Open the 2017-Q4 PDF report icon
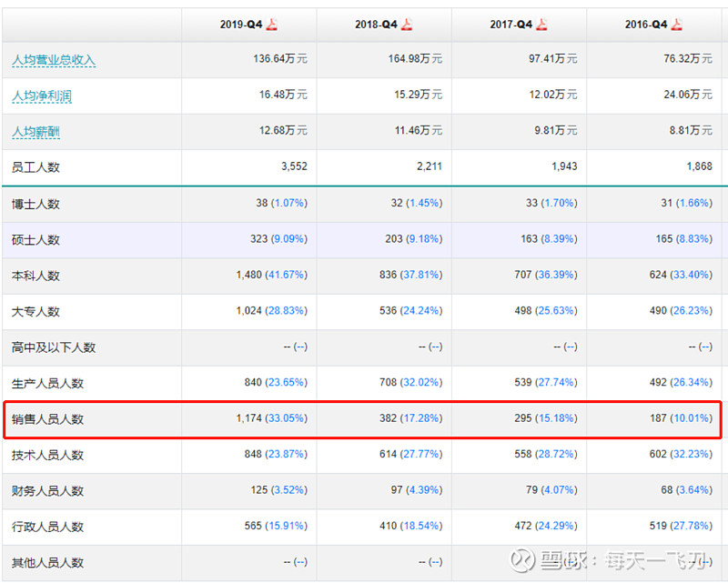The image size is (728, 583). click(541, 24)
